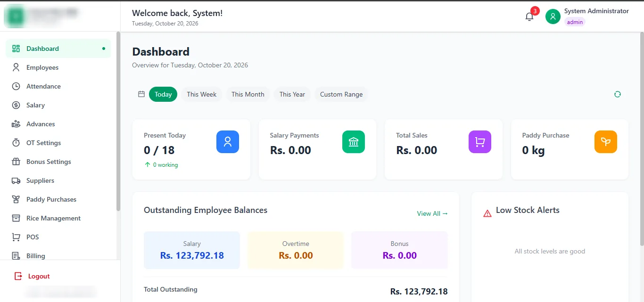Open the Custom Range filter
The height and width of the screenshot is (302, 644).
341,94
